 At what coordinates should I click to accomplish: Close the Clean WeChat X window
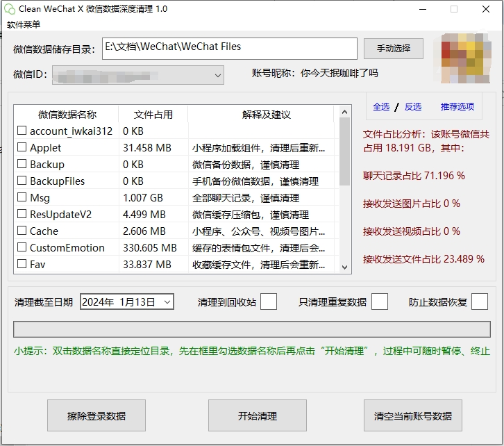(x=486, y=9)
